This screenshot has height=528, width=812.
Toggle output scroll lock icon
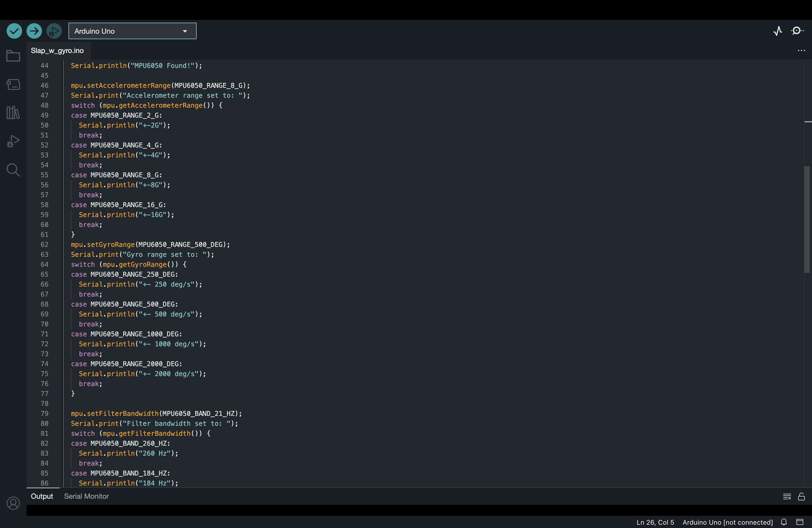[x=802, y=497]
